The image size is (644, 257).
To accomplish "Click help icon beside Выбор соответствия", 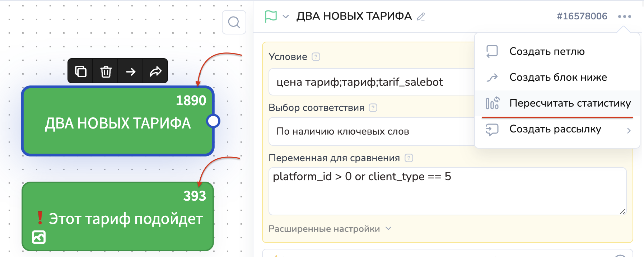I will click(x=373, y=108).
